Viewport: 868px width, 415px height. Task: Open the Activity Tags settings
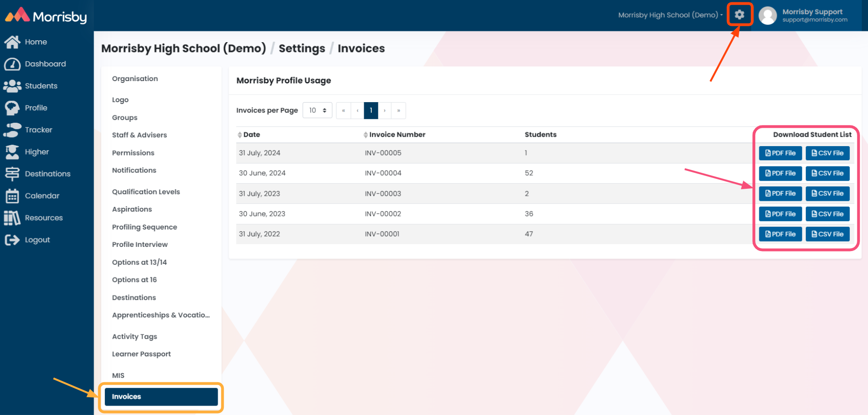134,336
